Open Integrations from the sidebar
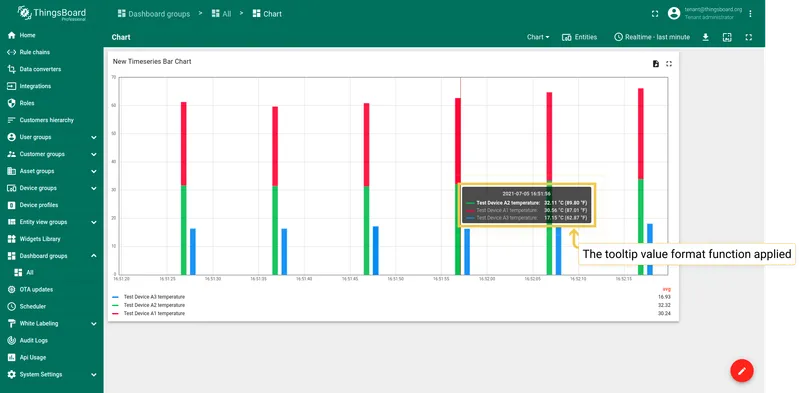 [51, 86]
